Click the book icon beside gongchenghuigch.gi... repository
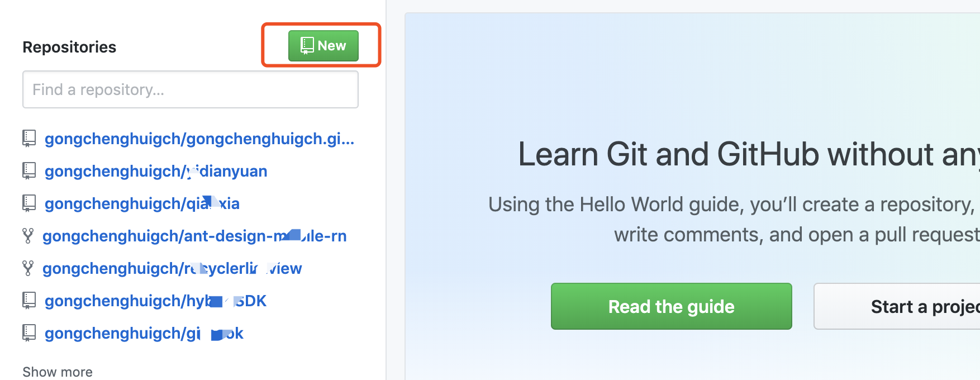 28,138
